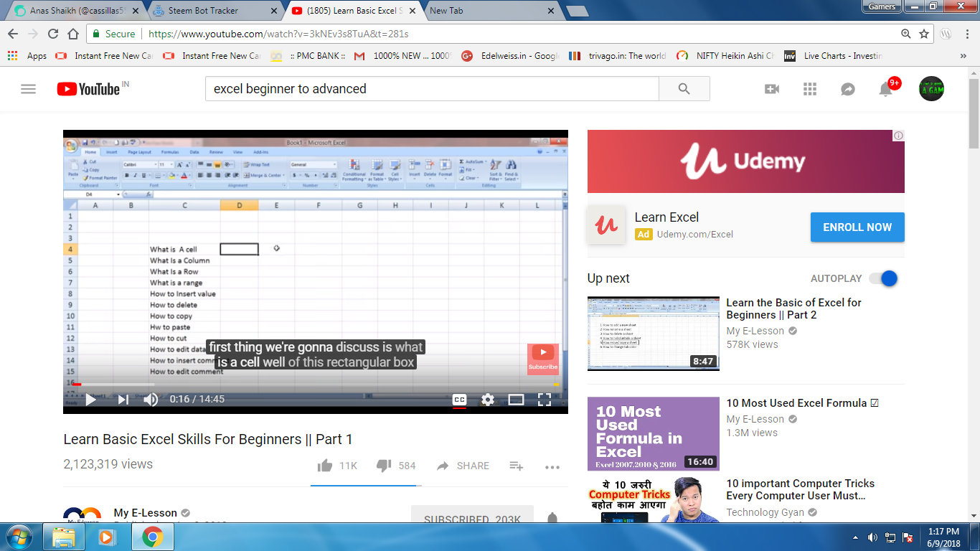Open the Windows Start menu
This screenshot has height=551, width=980.
point(18,537)
